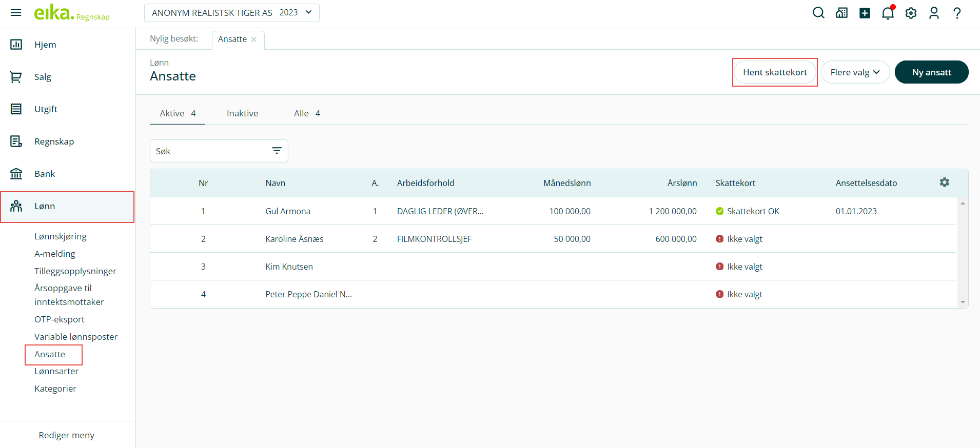The image size is (980, 448).
Task: Click the Hent skattekort button
Action: 775,72
